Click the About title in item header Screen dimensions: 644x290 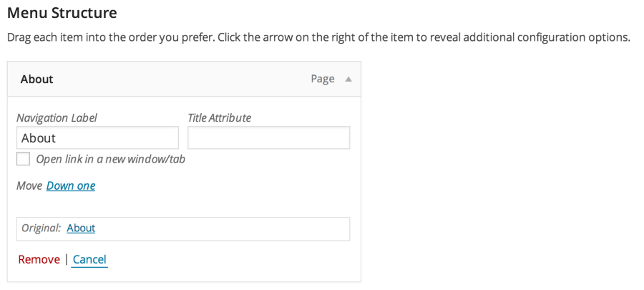(37, 79)
